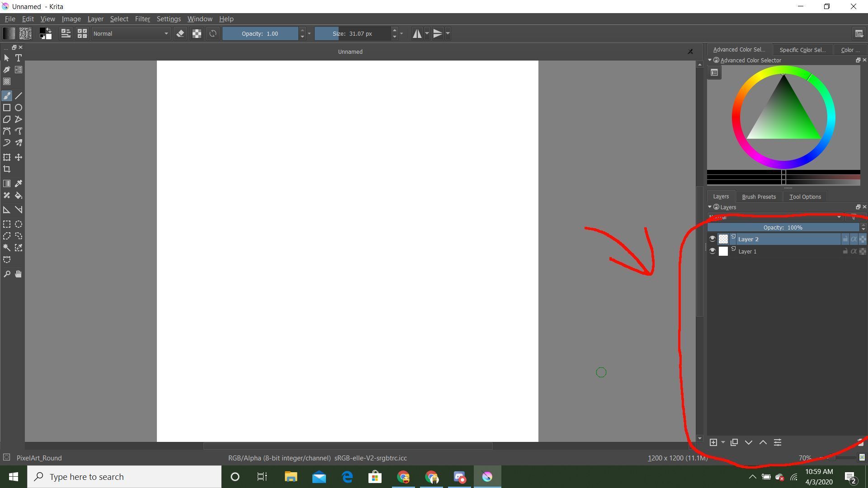Pick a color with the Color Sampler tool
This screenshot has height=488, width=868.
19,184
